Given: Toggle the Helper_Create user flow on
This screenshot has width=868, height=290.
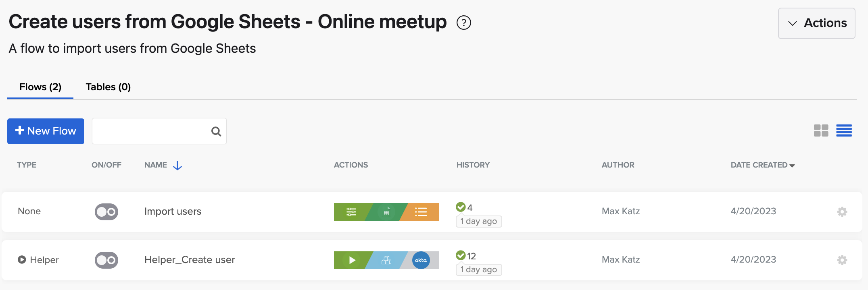Looking at the screenshot, I should pyautogui.click(x=106, y=260).
